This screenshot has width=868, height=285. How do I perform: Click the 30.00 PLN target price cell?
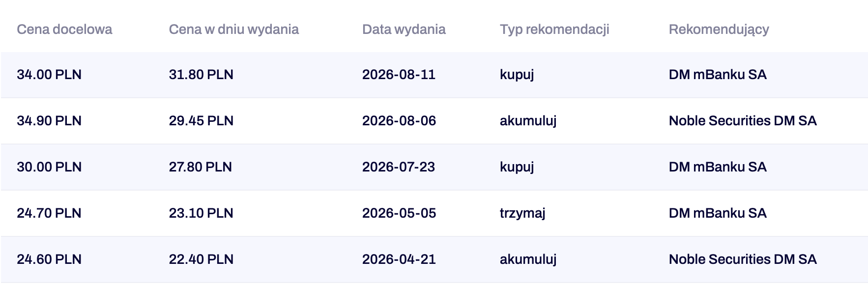point(49,167)
